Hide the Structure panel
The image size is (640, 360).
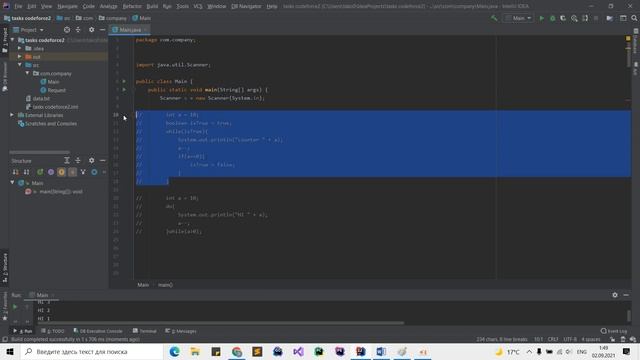pyautogui.click(x=102, y=160)
